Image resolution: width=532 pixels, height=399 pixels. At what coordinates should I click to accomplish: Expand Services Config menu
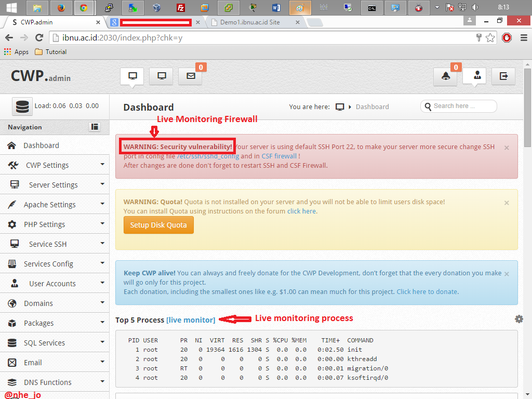[x=55, y=263]
